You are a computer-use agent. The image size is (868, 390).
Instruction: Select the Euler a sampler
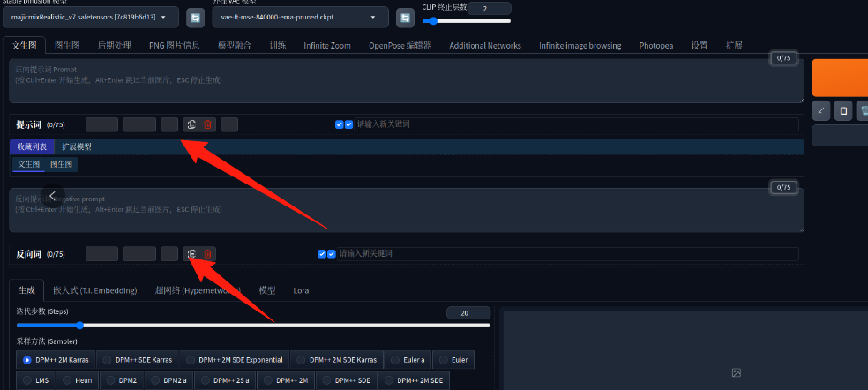(x=408, y=360)
